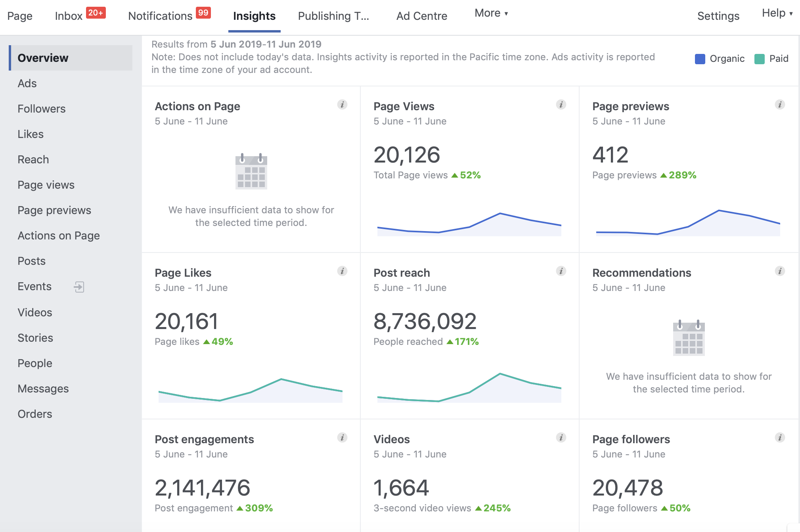This screenshot has width=800, height=532.
Task: Click the Actions on Page card title
Action: point(197,106)
